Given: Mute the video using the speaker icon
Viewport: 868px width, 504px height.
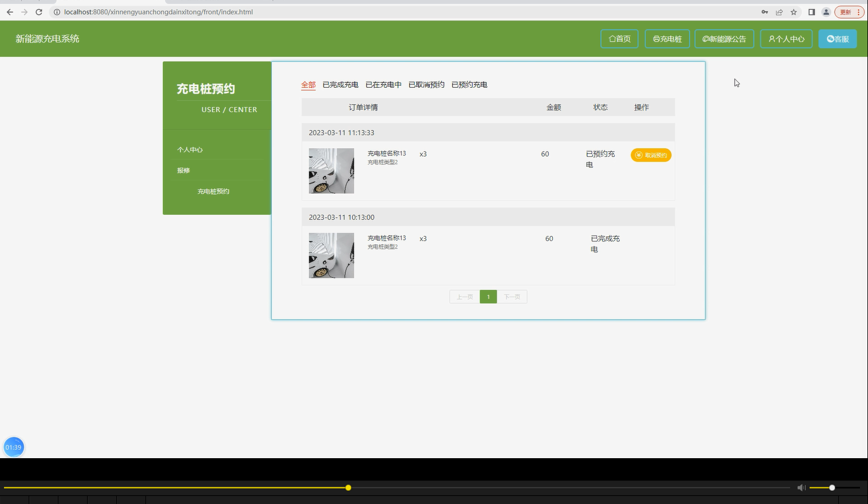Looking at the screenshot, I should [801, 487].
